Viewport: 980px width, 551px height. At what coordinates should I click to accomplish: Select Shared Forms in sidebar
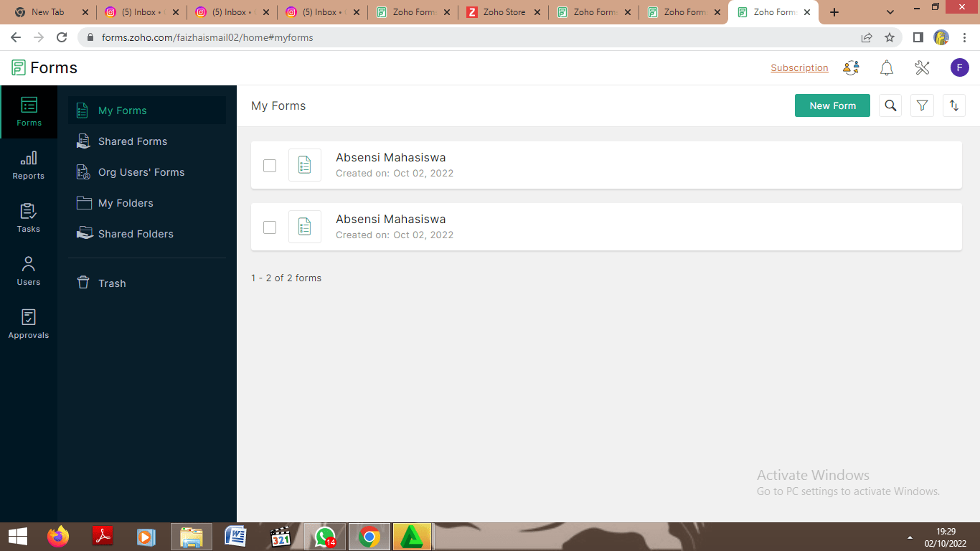tap(147, 141)
